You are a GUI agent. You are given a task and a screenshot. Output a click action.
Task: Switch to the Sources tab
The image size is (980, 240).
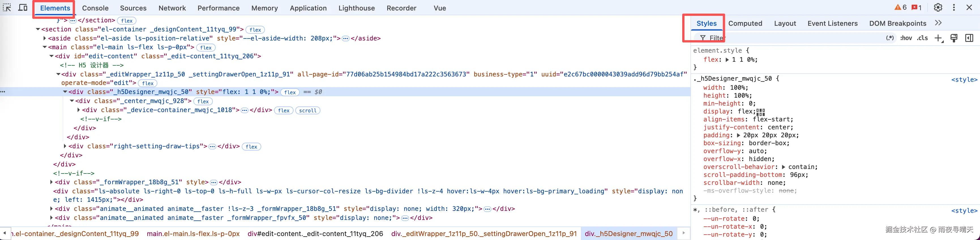pos(133,8)
